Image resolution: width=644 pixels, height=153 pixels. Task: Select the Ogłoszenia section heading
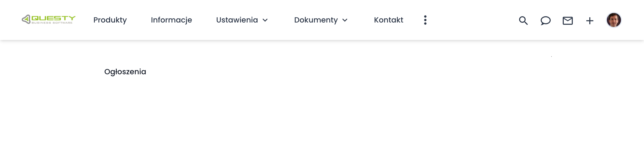point(125,72)
